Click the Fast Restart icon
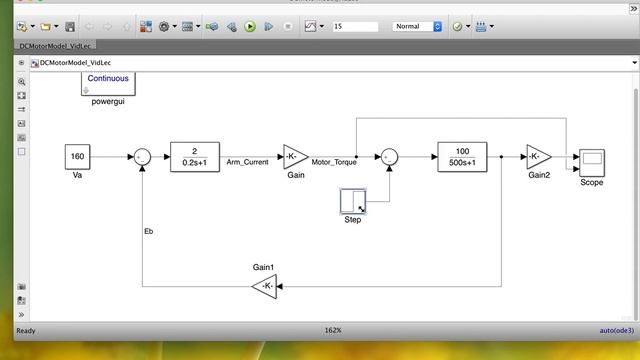 click(212, 27)
